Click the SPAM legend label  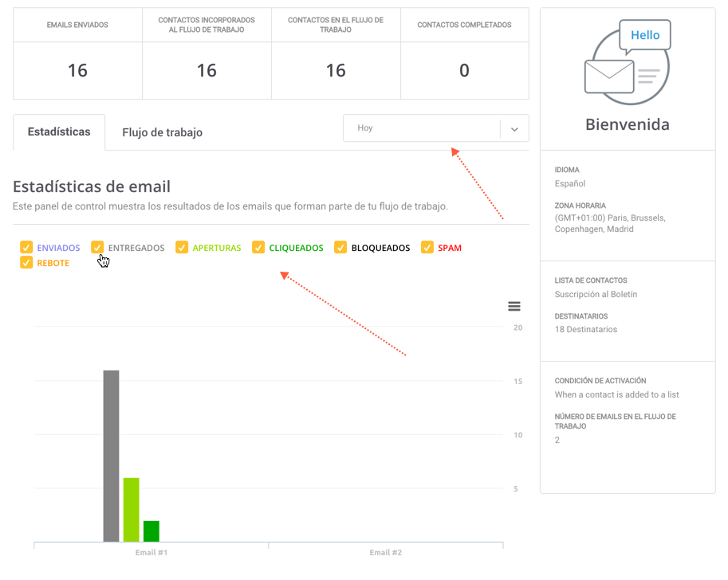(450, 248)
